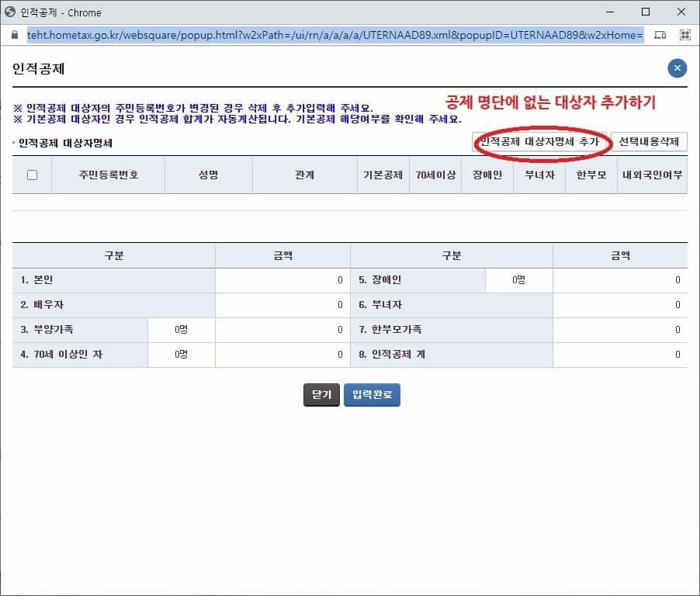
Task: Click the blue circular X popup close icon
Action: [x=677, y=68]
